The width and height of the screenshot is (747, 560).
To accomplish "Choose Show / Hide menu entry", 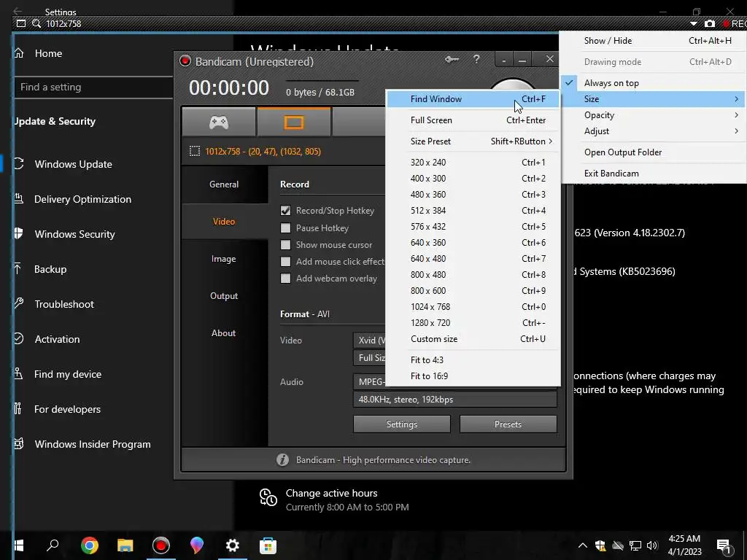I will 653,41.
